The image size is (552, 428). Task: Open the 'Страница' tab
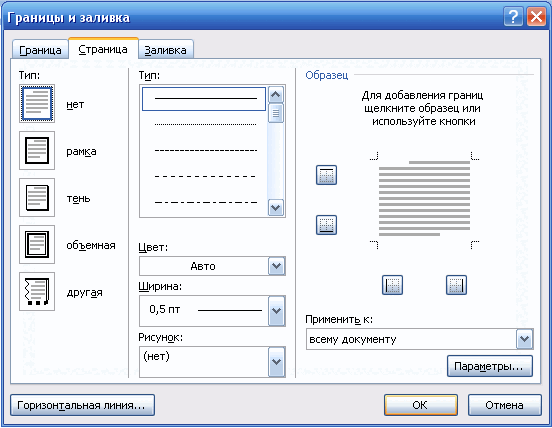click(x=103, y=49)
